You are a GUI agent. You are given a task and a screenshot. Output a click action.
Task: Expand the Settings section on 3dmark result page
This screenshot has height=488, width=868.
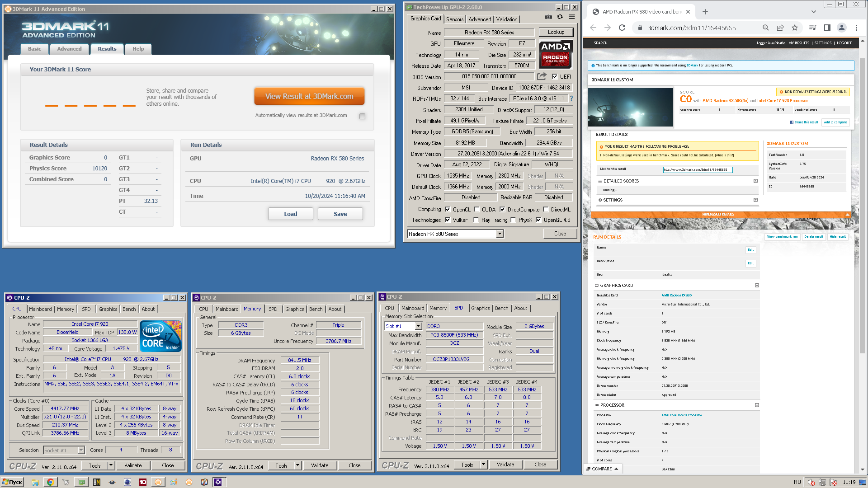[x=755, y=200]
